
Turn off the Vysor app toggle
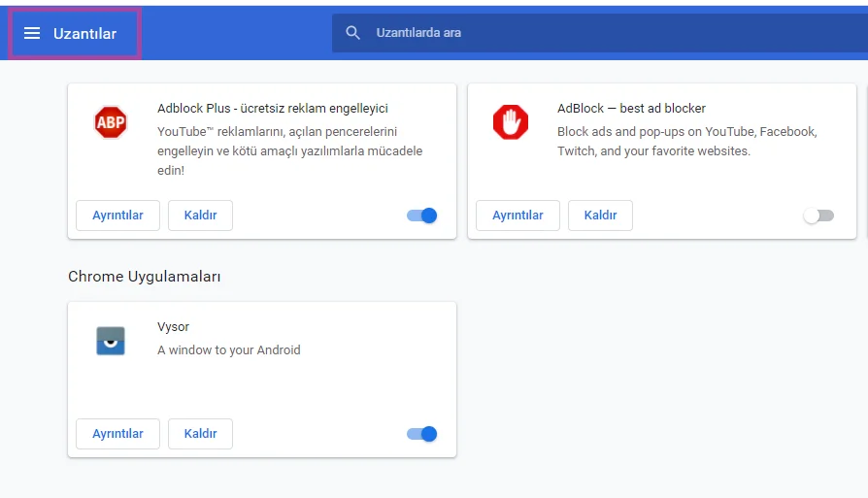(x=422, y=434)
